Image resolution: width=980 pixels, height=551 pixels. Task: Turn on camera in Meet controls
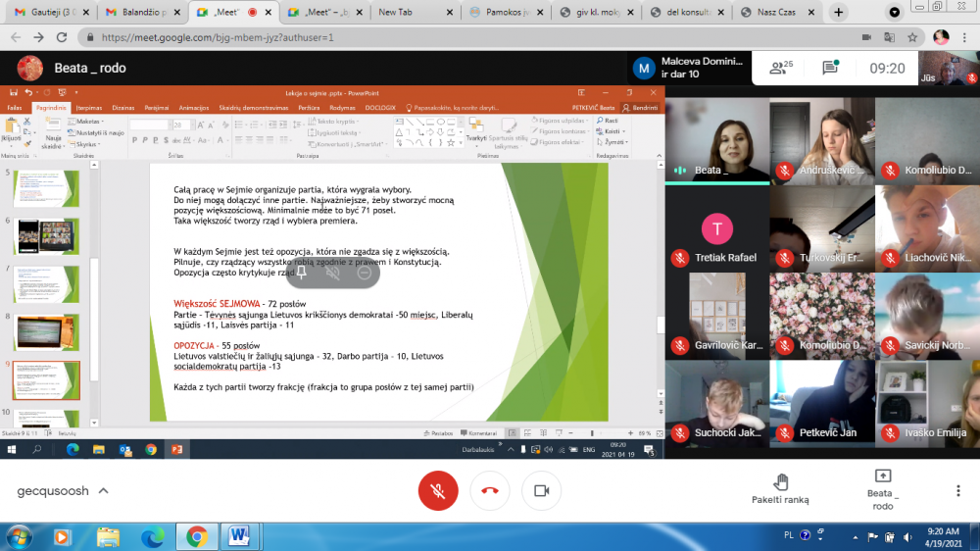coord(541,491)
